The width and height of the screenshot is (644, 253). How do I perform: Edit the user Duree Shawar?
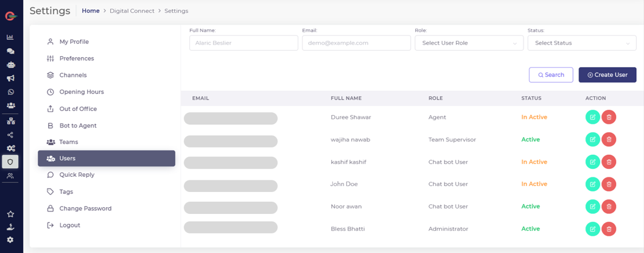pos(592,117)
